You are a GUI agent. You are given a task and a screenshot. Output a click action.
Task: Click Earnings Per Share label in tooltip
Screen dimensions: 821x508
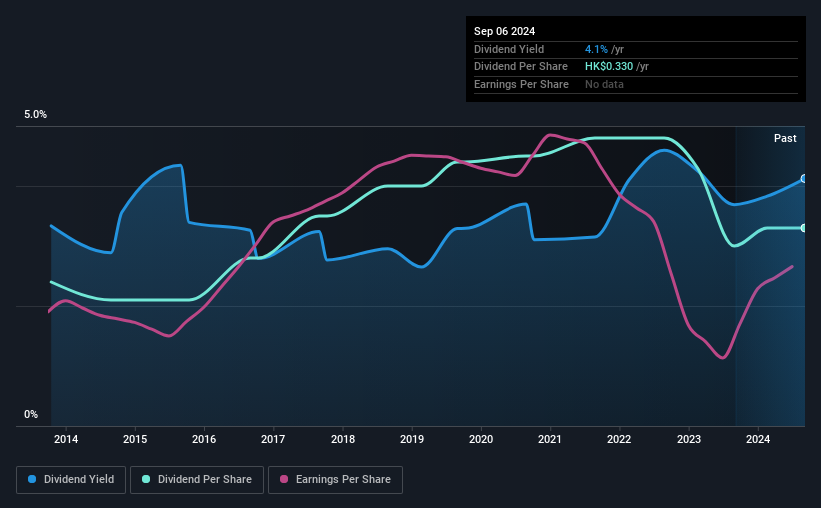522,84
